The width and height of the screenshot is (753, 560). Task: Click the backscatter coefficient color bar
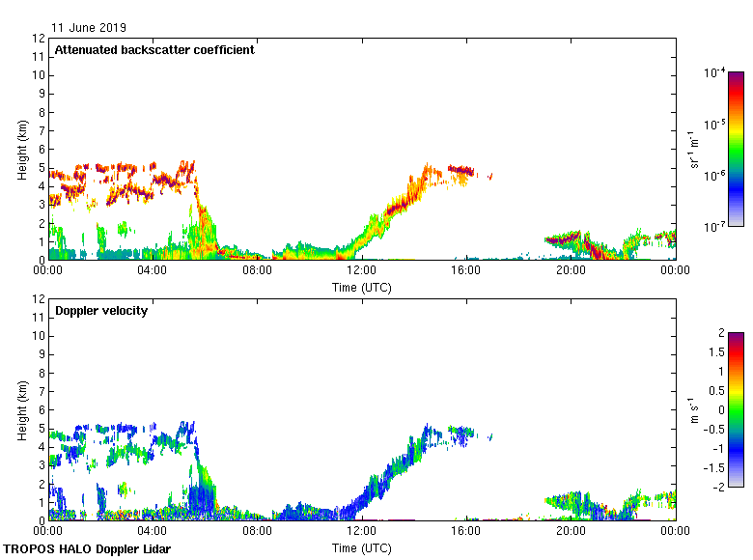(x=736, y=149)
